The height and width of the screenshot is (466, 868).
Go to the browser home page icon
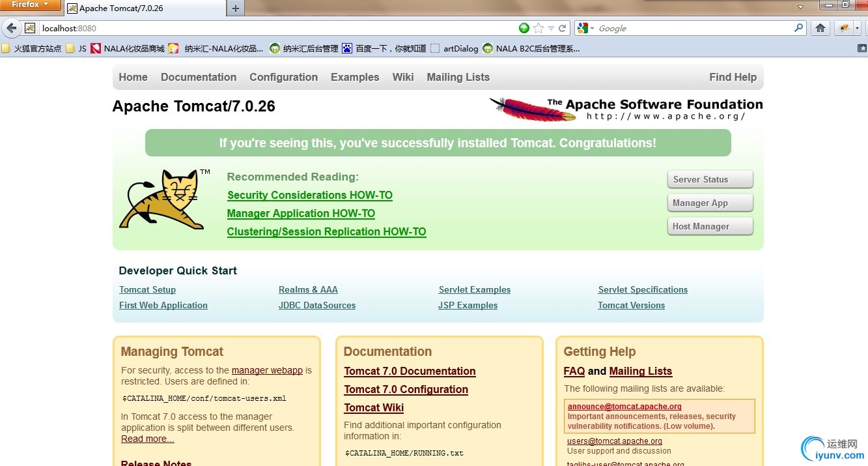(x=820, y=28)
